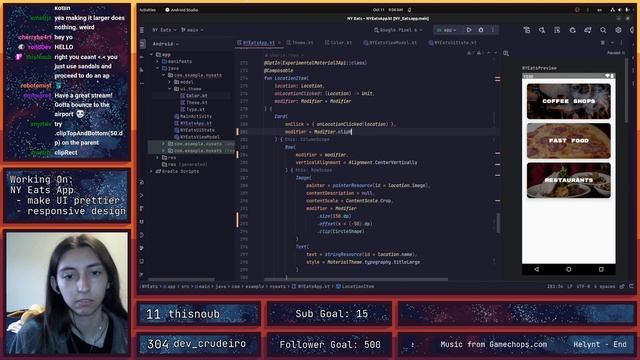640x360 pixels.
Task: Click the NYEatsApp.kt breadcrumb in the bottom bar
Action: [310, 287]
